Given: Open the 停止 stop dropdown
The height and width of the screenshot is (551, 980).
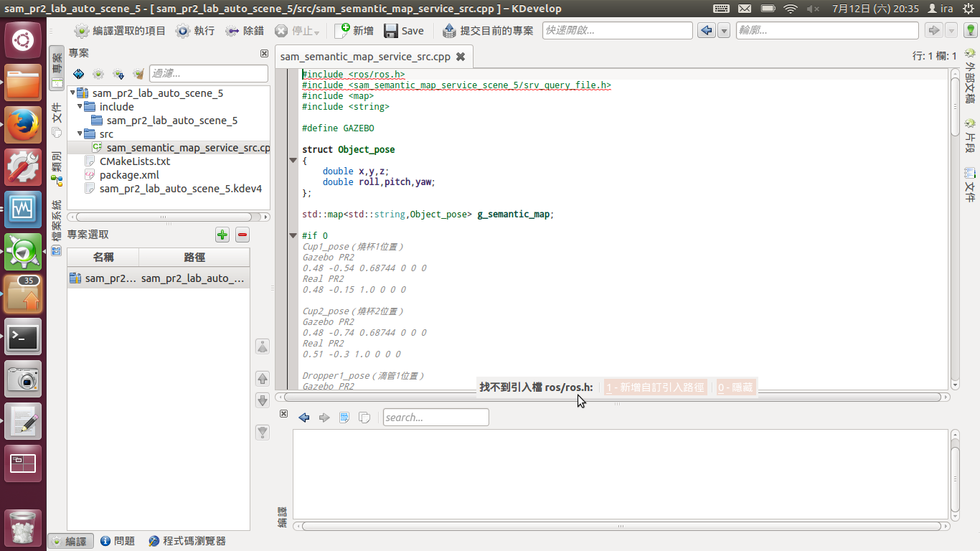Looking at the screenshot, I should coord(297,31).
